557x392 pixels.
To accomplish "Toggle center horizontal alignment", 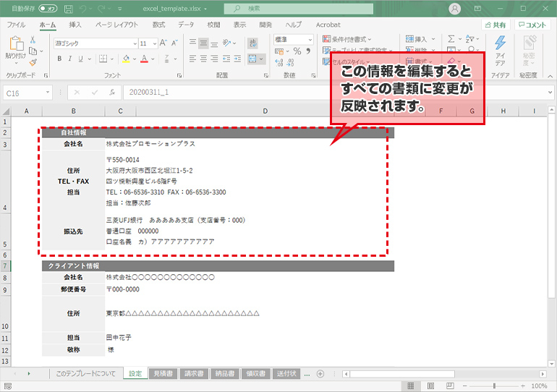I will 203,59.
